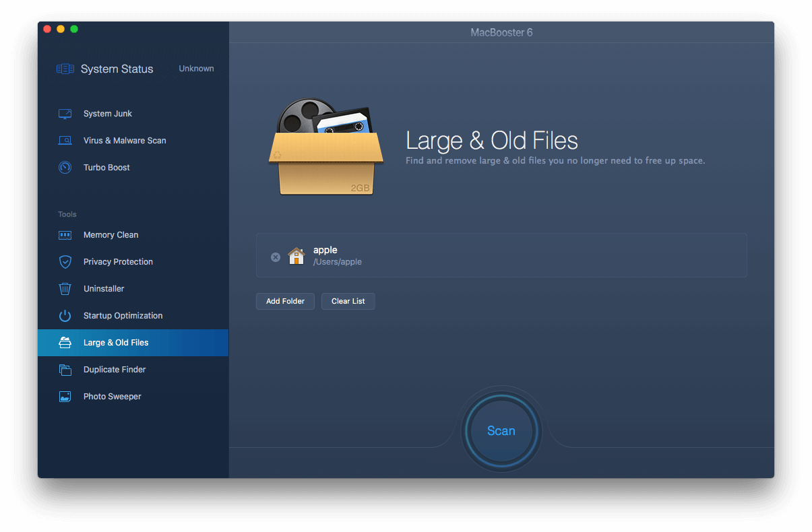
Task: Click the Add Folder button
Action: coord(285,301)
